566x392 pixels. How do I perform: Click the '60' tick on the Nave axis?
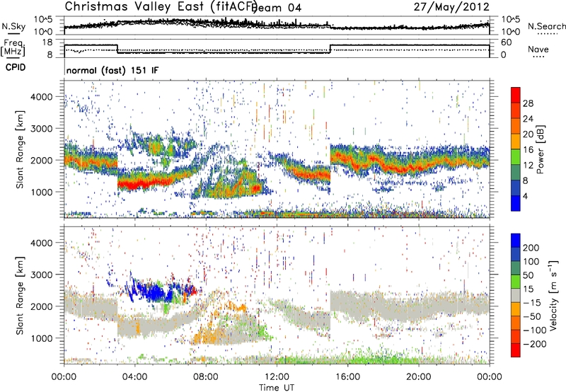(x=507, y=42)
